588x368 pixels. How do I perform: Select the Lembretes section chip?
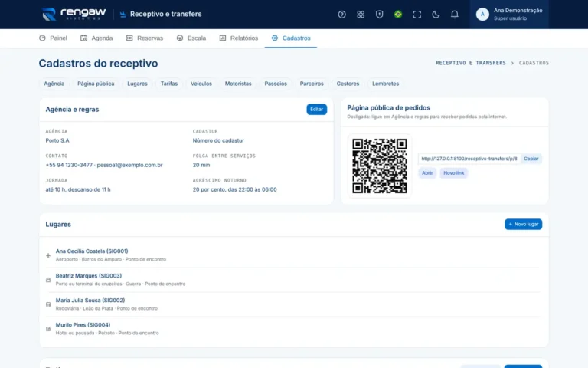point(386,84)
